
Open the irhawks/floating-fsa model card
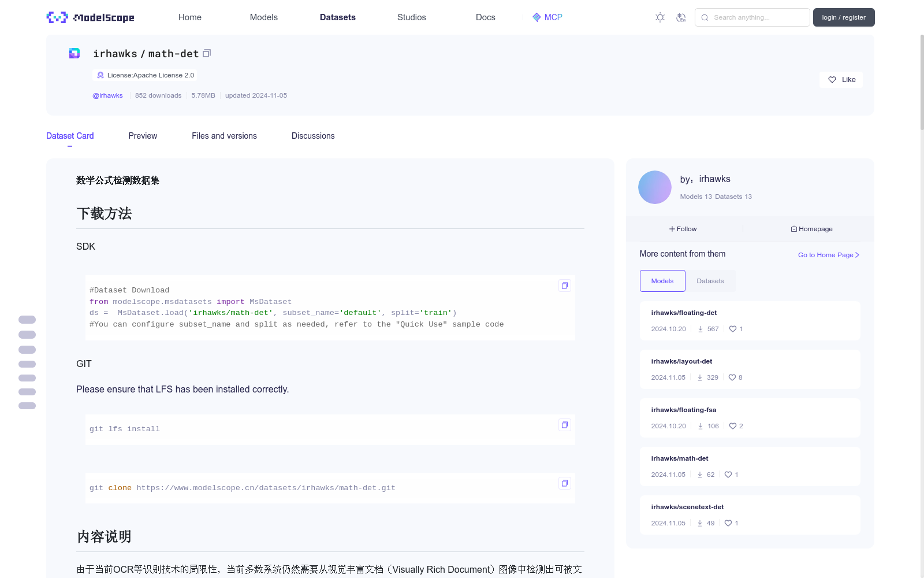click(x=750, y=418)
